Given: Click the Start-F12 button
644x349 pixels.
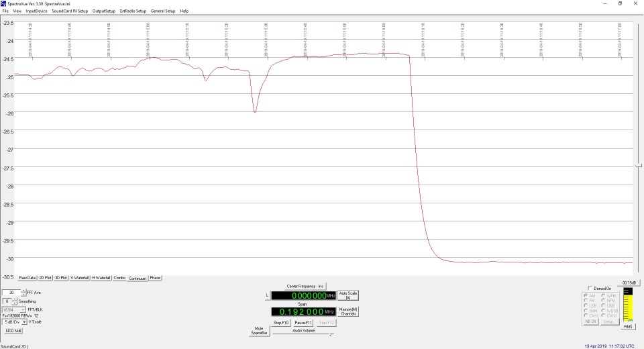Looking at the screenshot, I should pos(327,323).
